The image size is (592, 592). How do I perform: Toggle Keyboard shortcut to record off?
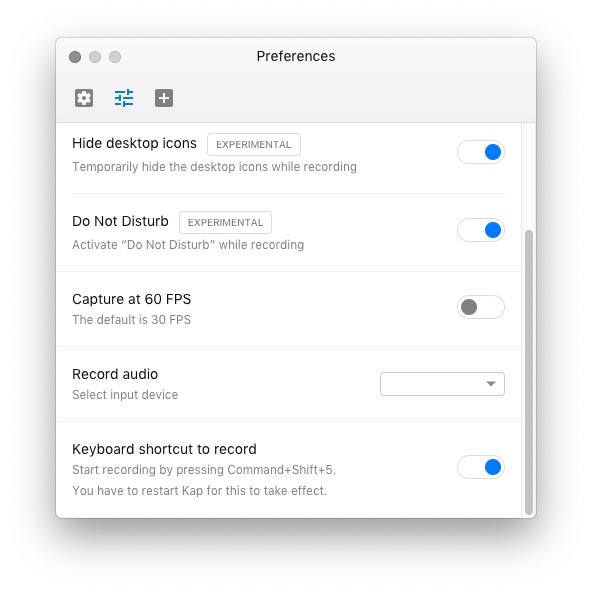(481, 467)
